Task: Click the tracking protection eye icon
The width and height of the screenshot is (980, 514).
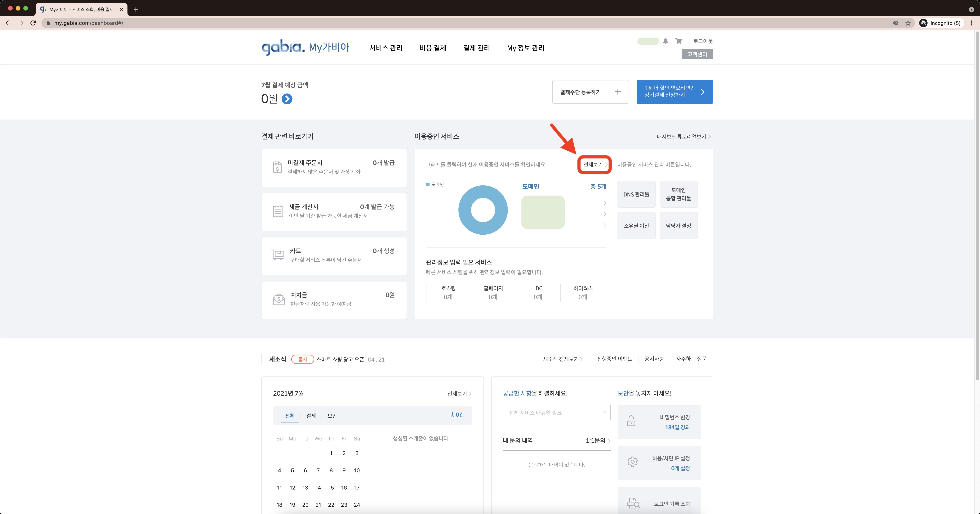Action: click(896, 23)
